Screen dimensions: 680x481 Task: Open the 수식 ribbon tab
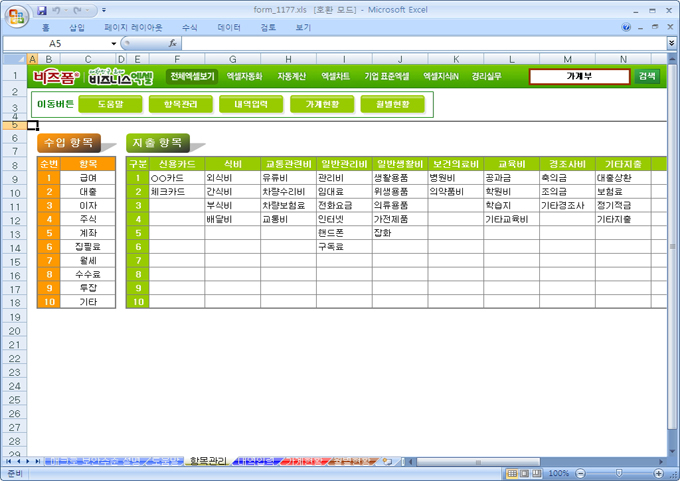(189, 28)
